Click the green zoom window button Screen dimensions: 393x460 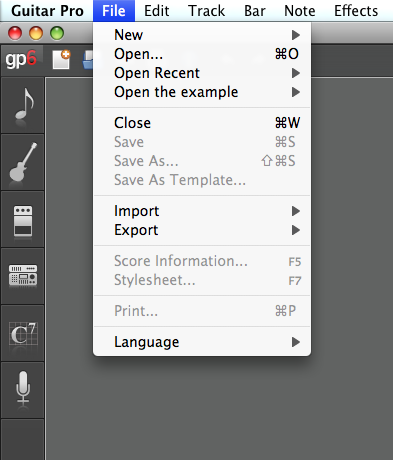click(57, 33)
